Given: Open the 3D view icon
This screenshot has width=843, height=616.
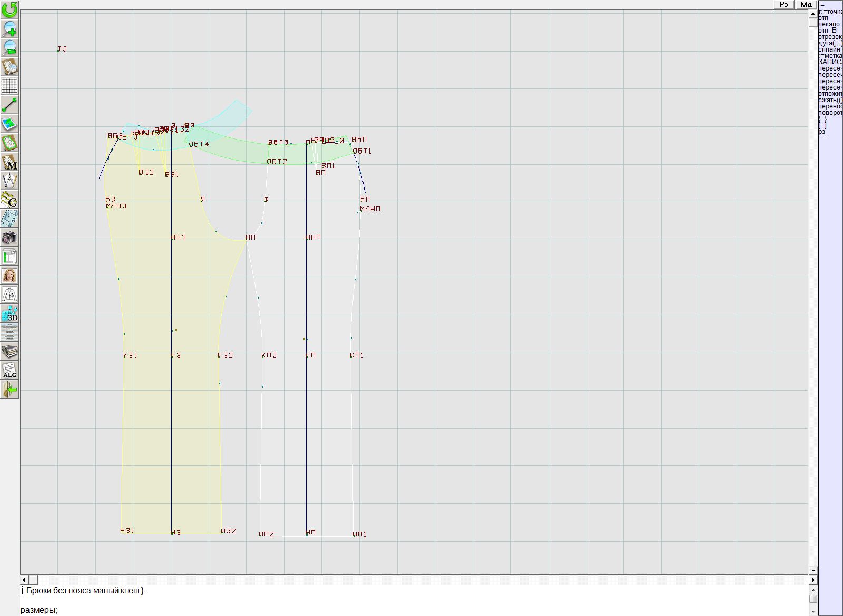Looking at the screenshot, I should pos(9,313).
